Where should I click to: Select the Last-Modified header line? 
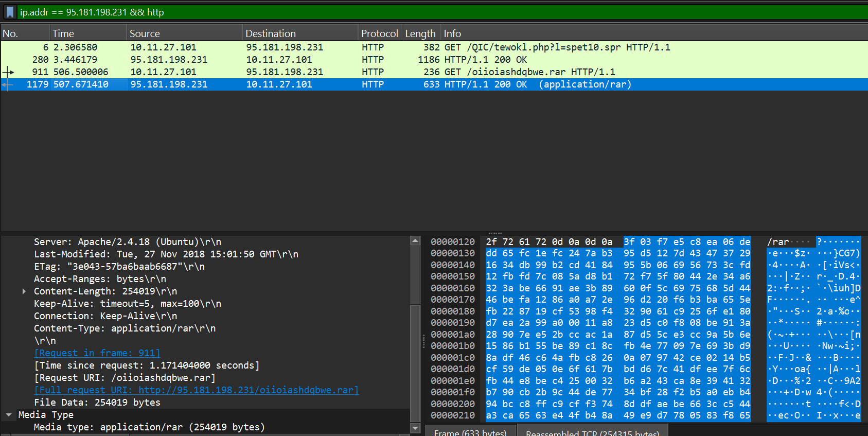click(x=166, y=254)
